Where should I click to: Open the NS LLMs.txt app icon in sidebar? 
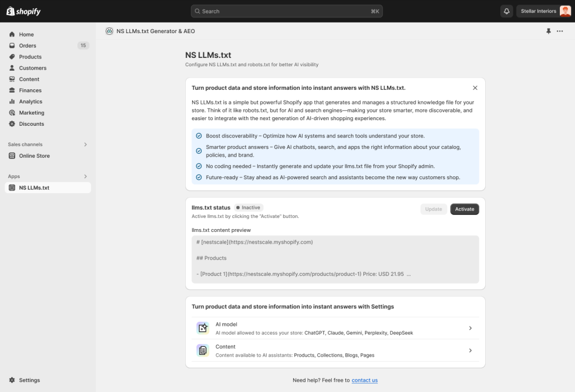click(12, 187)
